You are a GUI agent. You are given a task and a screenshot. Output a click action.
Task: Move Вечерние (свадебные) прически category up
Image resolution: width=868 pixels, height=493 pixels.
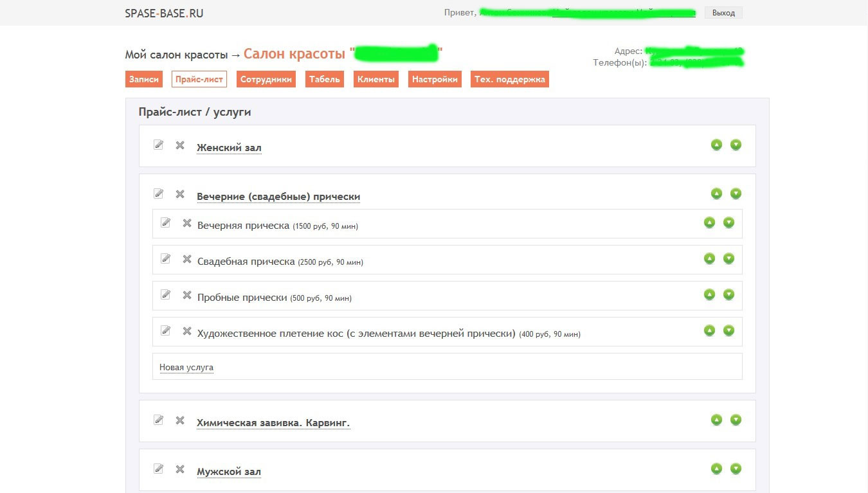pos(717,193)
